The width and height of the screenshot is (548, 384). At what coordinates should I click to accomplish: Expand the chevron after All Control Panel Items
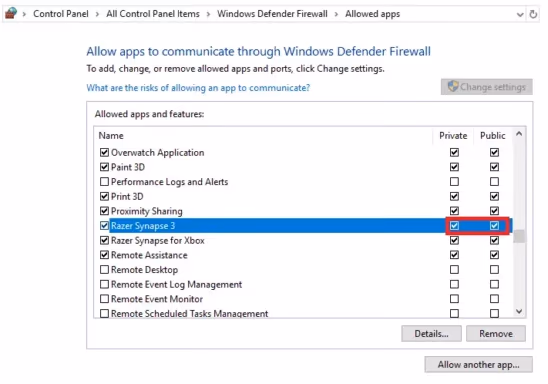click(x=208, y=14)
